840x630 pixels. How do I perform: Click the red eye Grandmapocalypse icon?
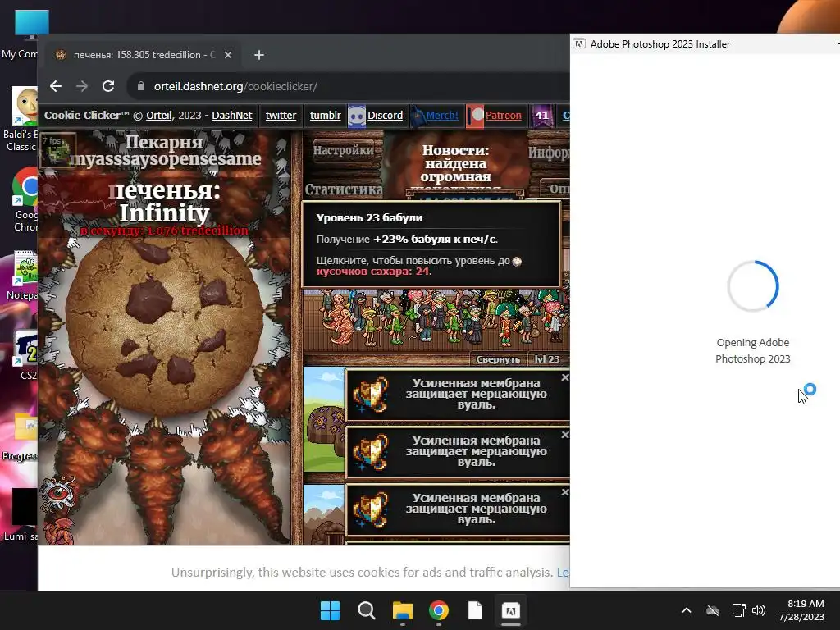[59, 493]
